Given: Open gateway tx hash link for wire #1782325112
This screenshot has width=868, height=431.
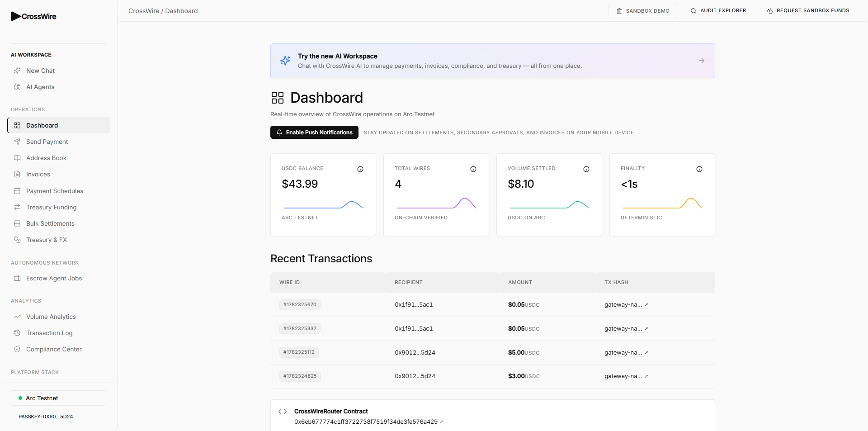Looking at the screenshot, I should point(626,353).
